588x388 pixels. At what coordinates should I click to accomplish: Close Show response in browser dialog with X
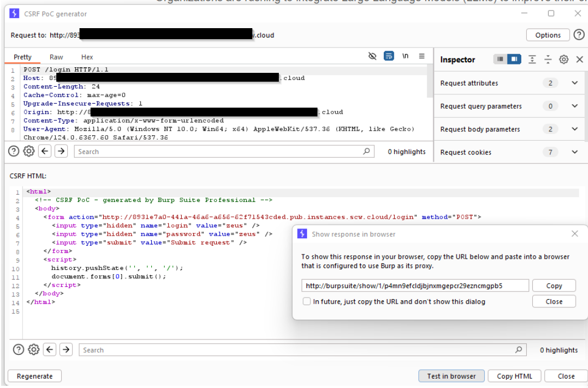(575, 233)
